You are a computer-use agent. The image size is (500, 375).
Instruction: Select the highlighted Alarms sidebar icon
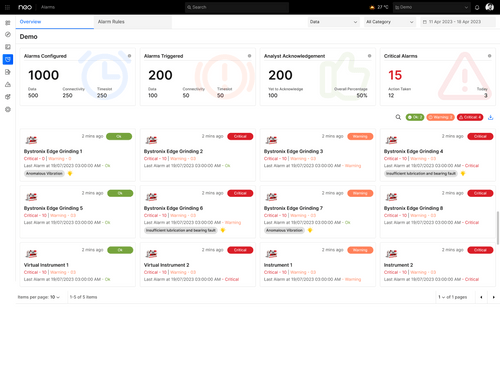(x=8, y=59)
